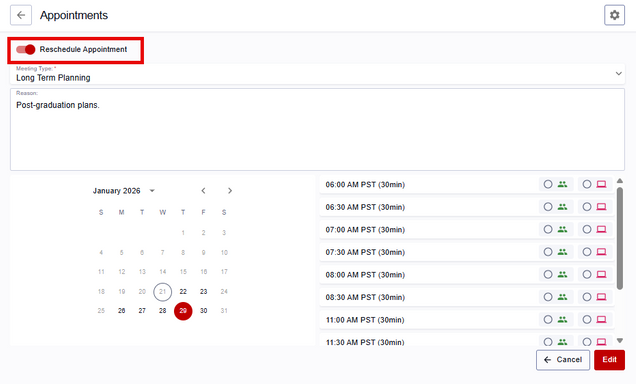
Task: Click the laptop icon on 08:00 AM row
Action: (602, 275)
